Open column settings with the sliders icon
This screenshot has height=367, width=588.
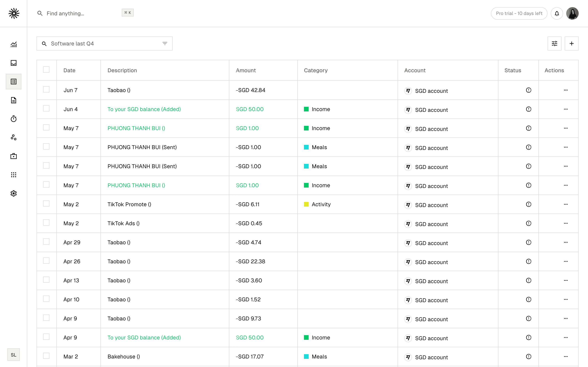click(x=554, y=43)
